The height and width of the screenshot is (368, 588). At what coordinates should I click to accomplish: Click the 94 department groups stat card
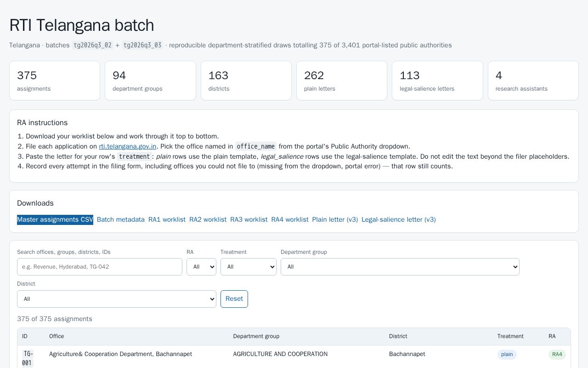tap(150, 80)
